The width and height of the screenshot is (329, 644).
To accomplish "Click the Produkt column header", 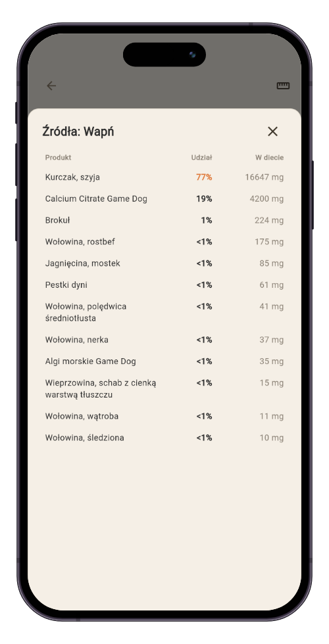I will coord(58,158).
